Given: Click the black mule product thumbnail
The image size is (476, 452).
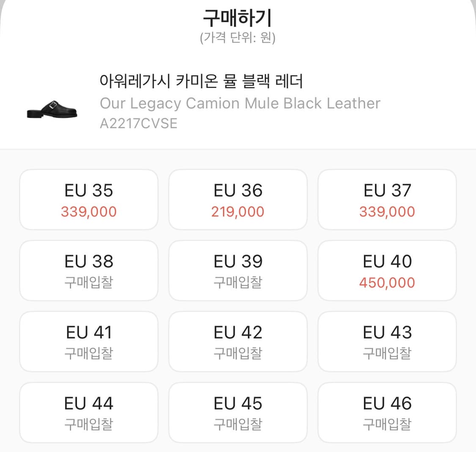Looking at the screenshot, I should [x=52, y=110].
